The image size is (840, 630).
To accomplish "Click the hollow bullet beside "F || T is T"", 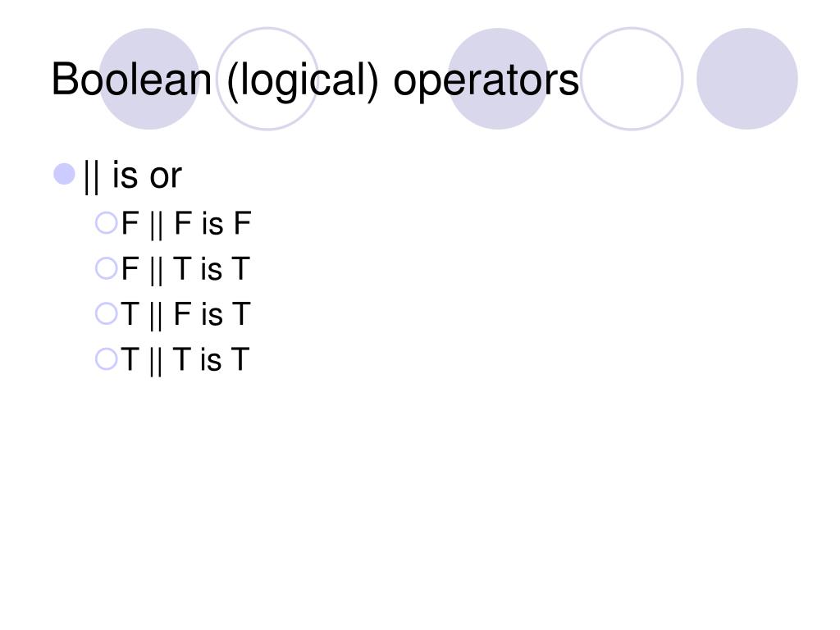I will 106,268.
